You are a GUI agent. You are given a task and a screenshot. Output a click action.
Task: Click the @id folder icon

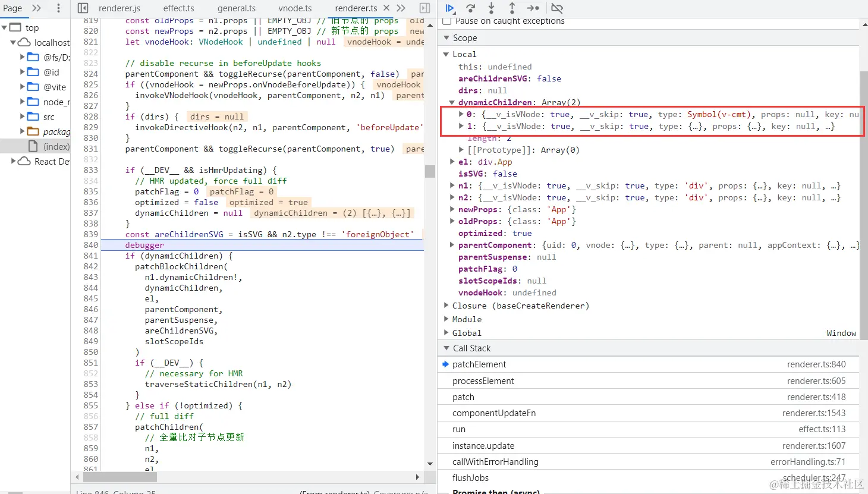[x=33, y=72]
